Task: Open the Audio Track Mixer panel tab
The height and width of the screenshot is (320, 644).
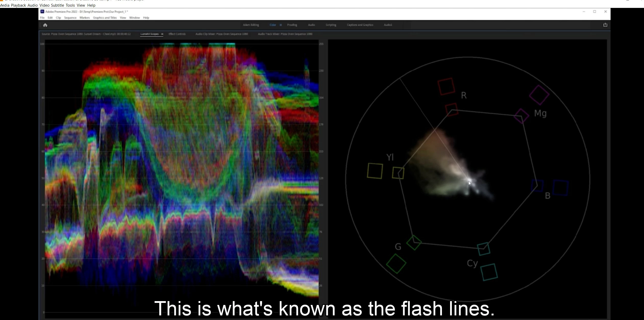Action: click(x=285, y=34)
